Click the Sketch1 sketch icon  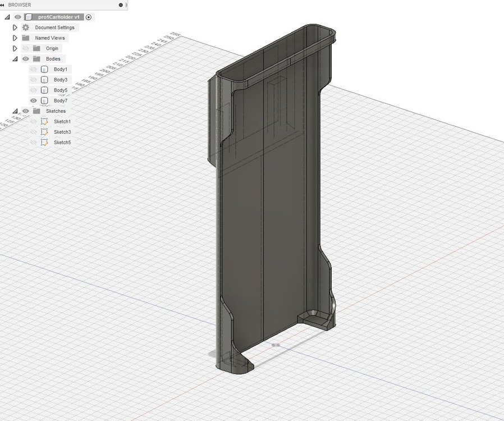tap(45, 121)
